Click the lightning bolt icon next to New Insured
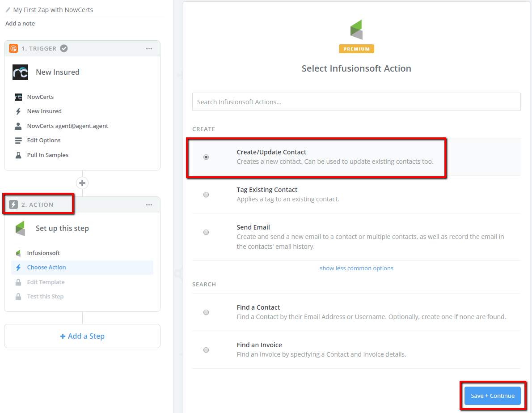The image size is (532, 413). point(18,111)
